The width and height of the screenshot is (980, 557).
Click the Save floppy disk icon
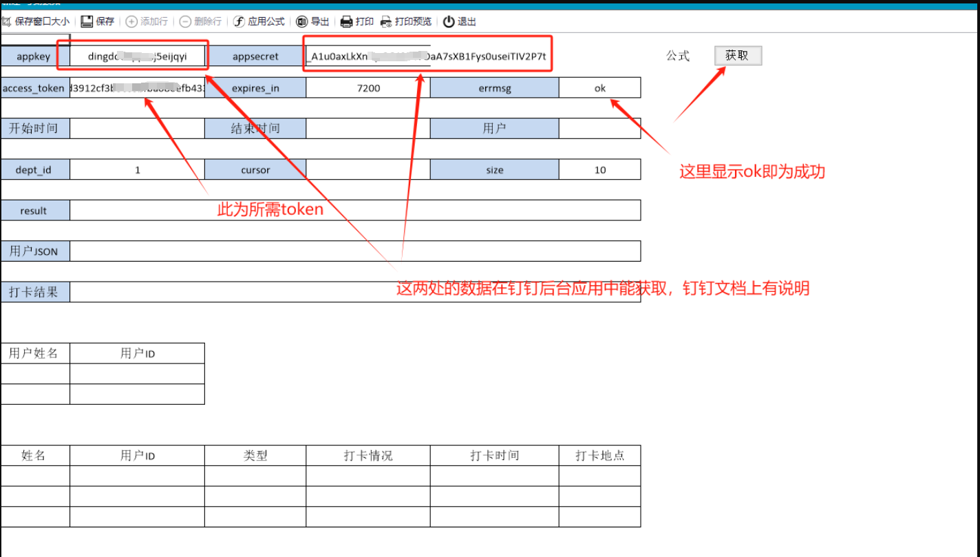(87, 21)
